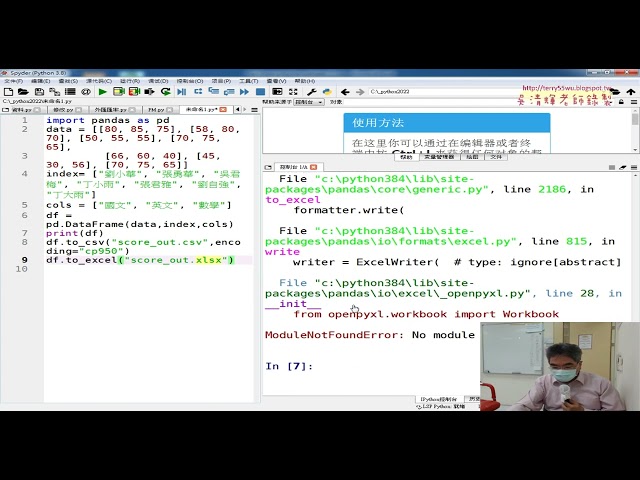Open the File menu
This screenshot has height=480, width=640.
point(13,81)
